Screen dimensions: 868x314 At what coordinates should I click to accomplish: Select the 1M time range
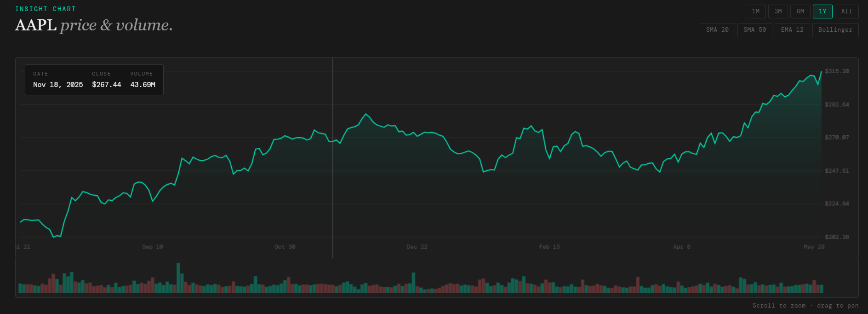click(756, 11)
